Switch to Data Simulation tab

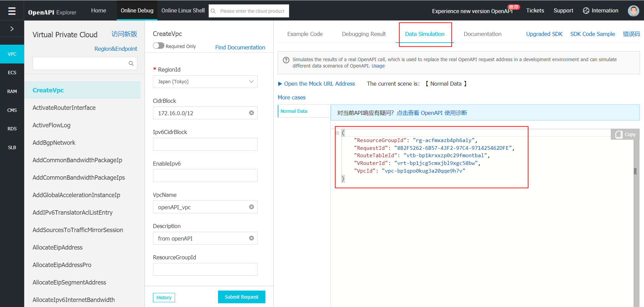[x=425, y=34]
